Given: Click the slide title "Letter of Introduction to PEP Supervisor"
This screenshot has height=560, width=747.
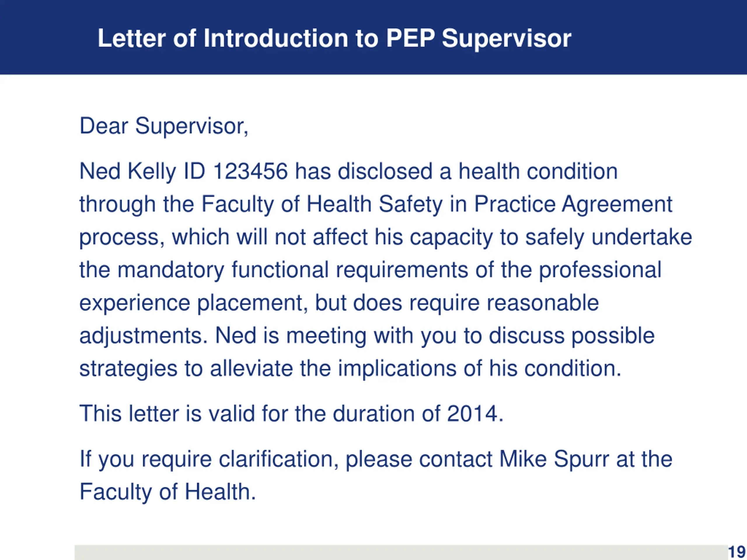Looking at the screenshot, I should (334, 38).
